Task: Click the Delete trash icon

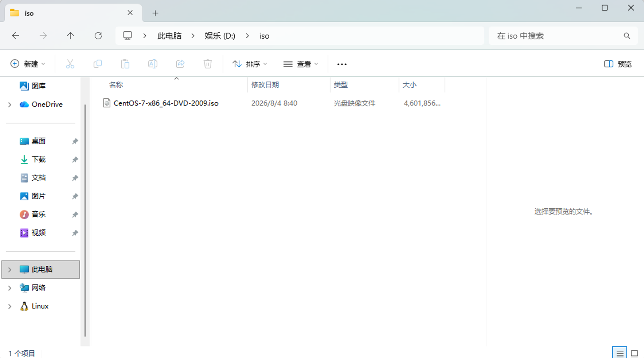Action: coord(208,64)
